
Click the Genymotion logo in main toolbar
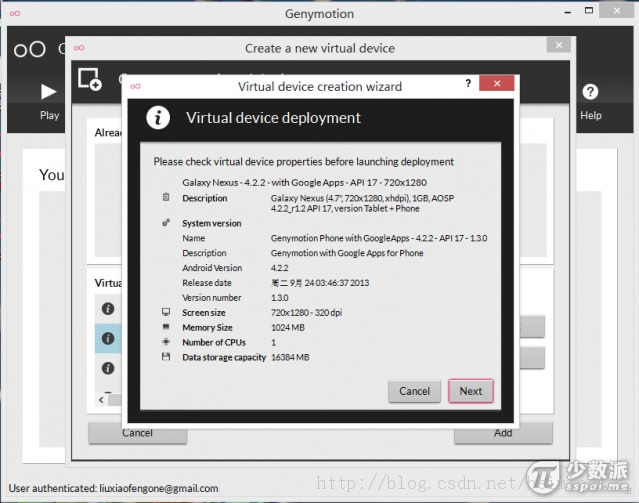(30, 50)
